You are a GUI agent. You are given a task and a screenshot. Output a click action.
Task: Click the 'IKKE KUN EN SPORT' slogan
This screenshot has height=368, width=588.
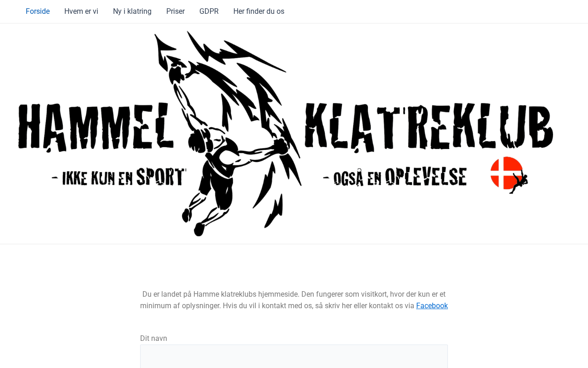pos(119,177)
